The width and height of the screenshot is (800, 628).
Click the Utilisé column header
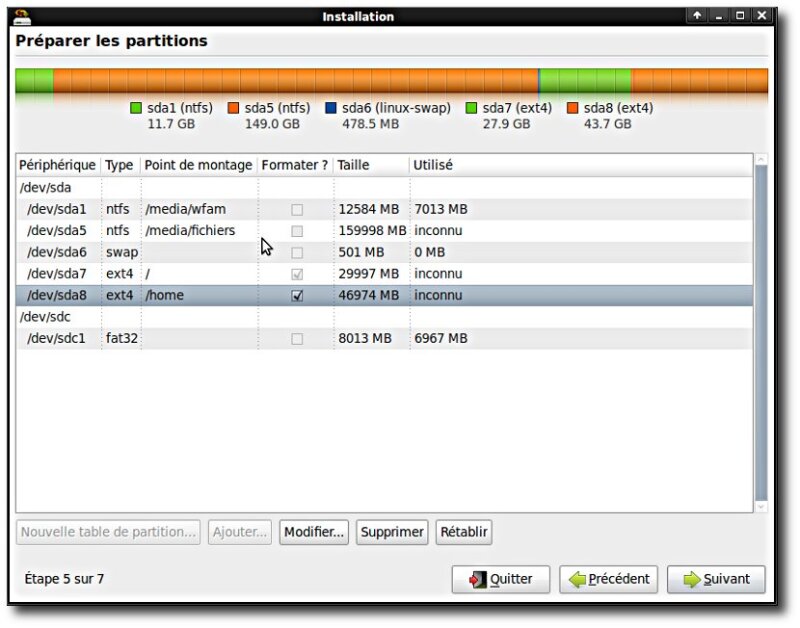[x=581, y=165]
